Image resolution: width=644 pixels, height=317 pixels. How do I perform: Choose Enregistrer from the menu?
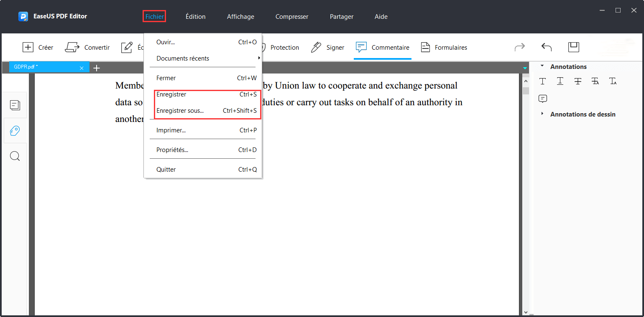[203, 94]
